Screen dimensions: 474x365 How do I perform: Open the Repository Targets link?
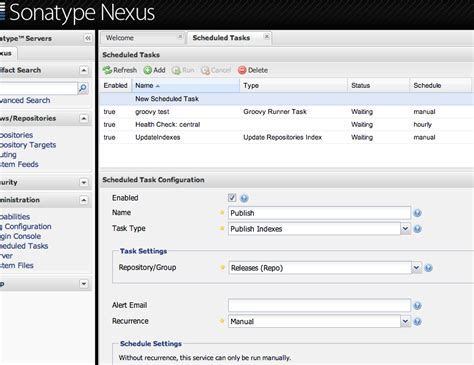[x=28, y=145]
